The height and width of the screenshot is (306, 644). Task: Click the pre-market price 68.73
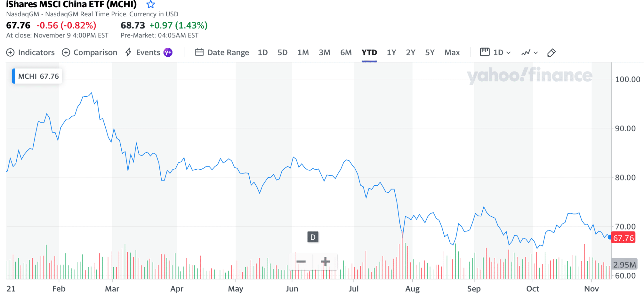point(133,25)
